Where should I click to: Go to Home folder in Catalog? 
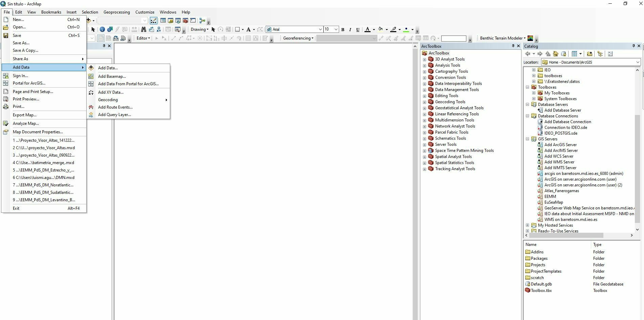(x=556, y=54)
